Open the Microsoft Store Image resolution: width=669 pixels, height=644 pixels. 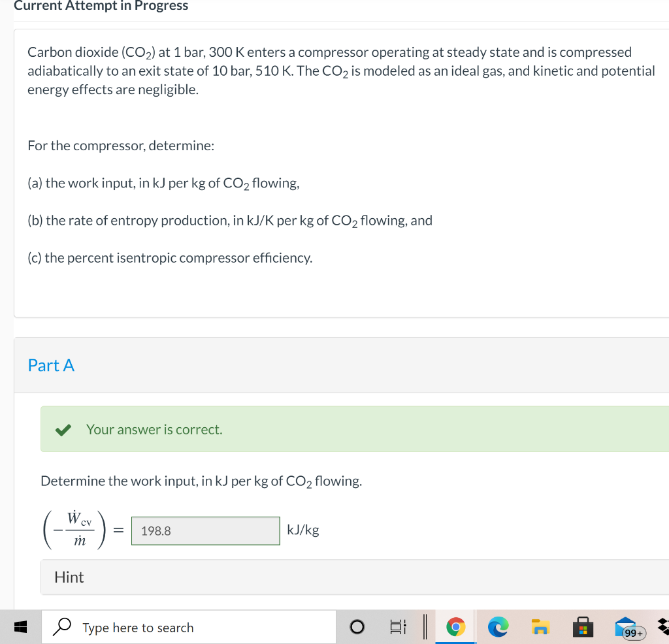(x=583, y=626)
